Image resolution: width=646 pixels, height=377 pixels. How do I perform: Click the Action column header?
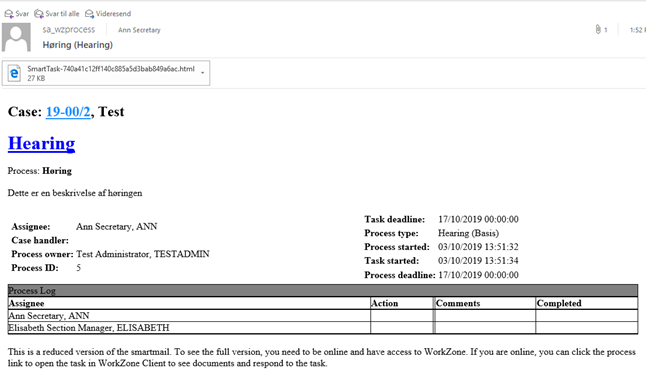(385, 303)
